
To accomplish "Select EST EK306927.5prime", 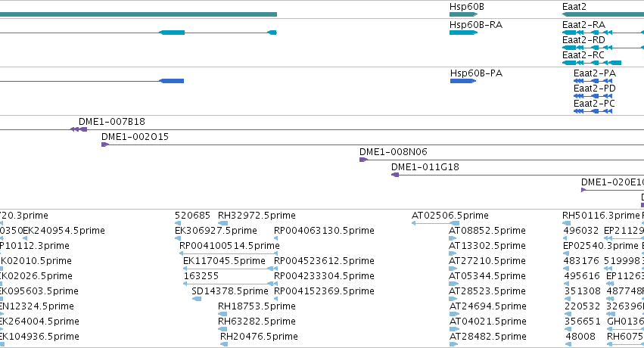I will (216, 231).
